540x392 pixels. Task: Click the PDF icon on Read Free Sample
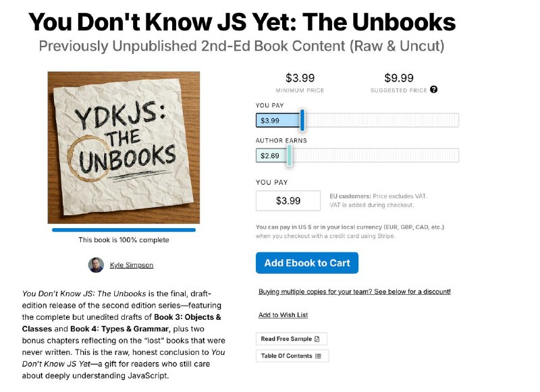click(317, 339)
